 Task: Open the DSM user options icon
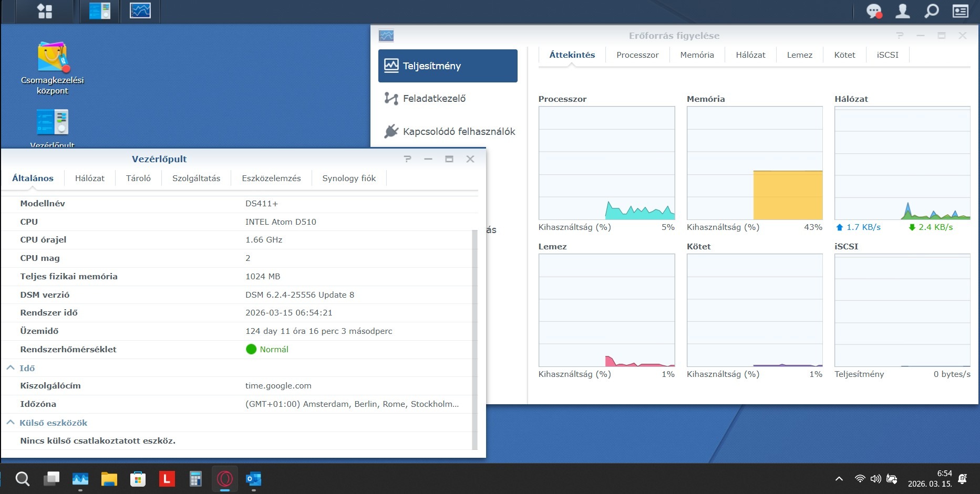point(903,11)
